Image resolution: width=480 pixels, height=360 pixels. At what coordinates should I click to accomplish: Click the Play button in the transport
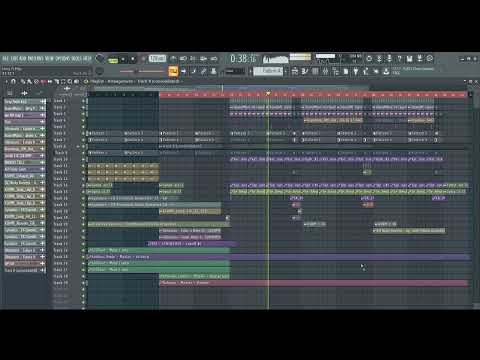123,60
